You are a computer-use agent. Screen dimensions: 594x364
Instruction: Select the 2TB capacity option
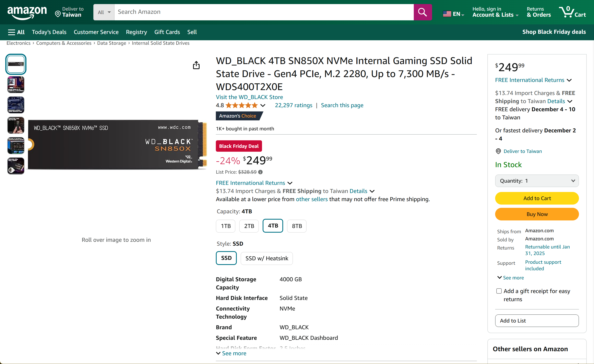click(x=249, y=226)
